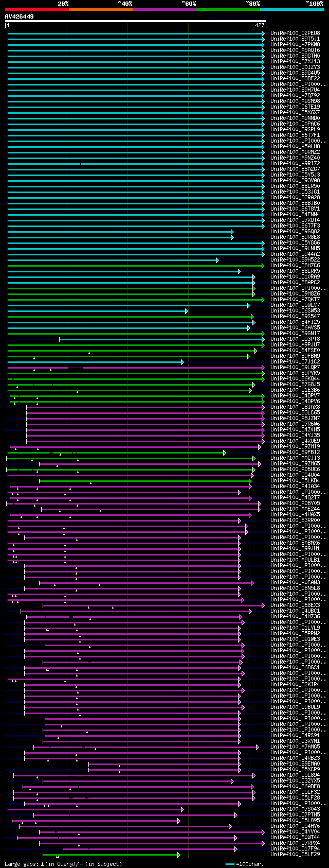Click hit label UniRef100_B9GQ82

[295, 231]
